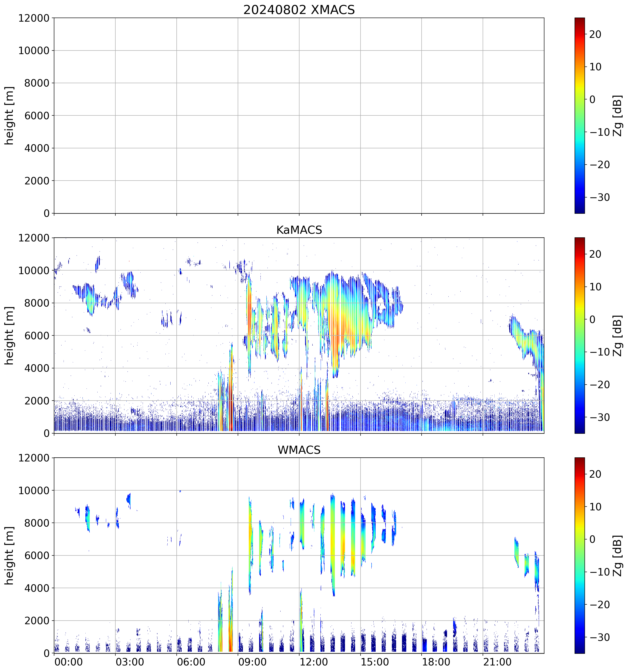Click the WMACS panel colorbar
The image size is (628, 672).
pos(579,555)
